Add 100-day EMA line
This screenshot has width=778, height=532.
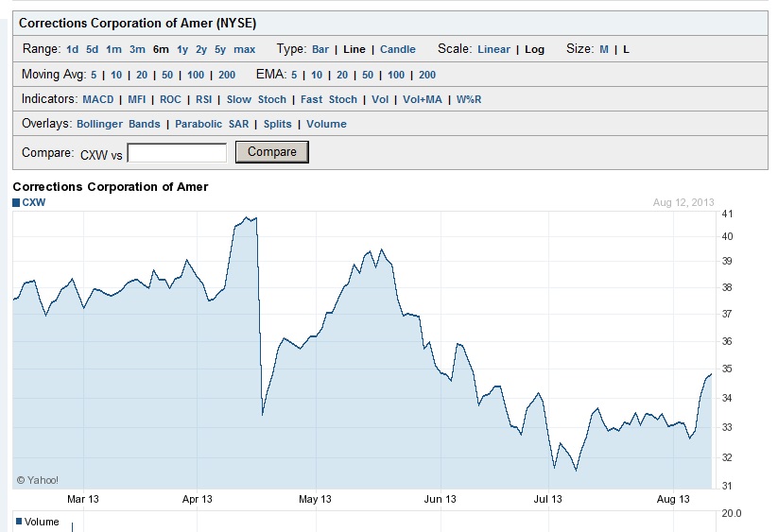pyautogui.click(x=396, y=75)
